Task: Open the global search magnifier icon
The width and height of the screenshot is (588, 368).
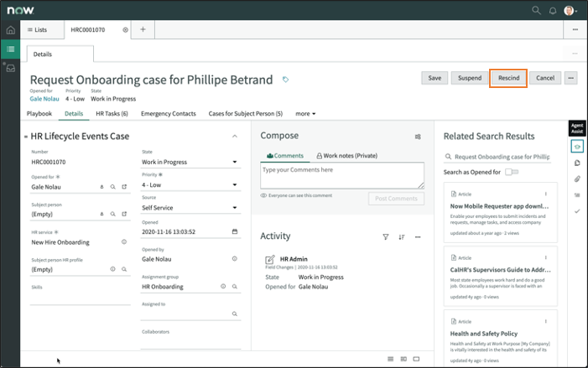Action: 536,10
